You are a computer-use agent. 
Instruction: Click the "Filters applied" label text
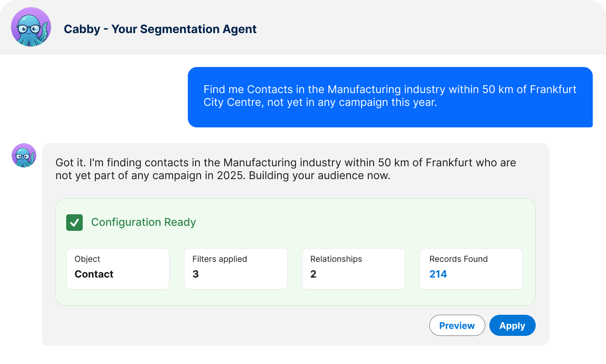(x=219, y=259)
